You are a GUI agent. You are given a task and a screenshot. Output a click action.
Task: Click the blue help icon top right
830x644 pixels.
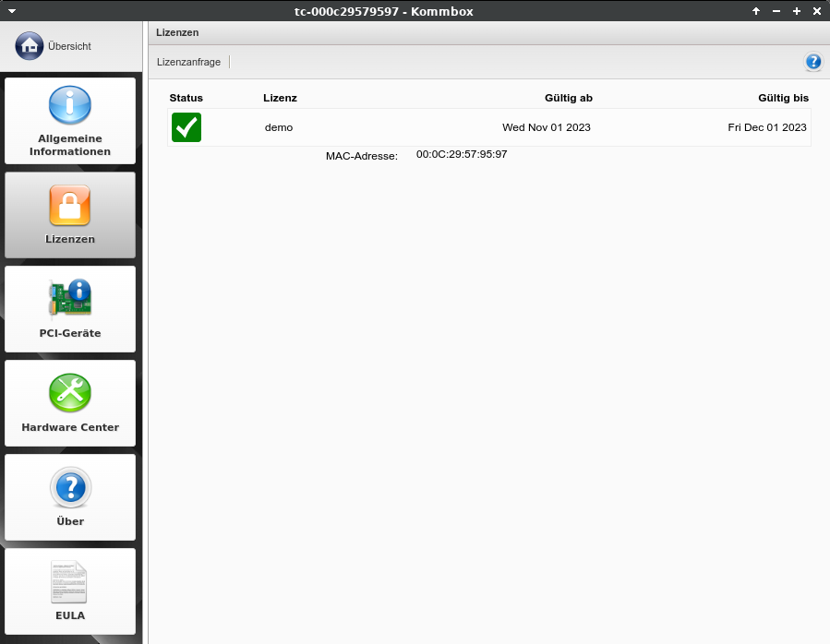pyautogui.click(x=813, y=62)
